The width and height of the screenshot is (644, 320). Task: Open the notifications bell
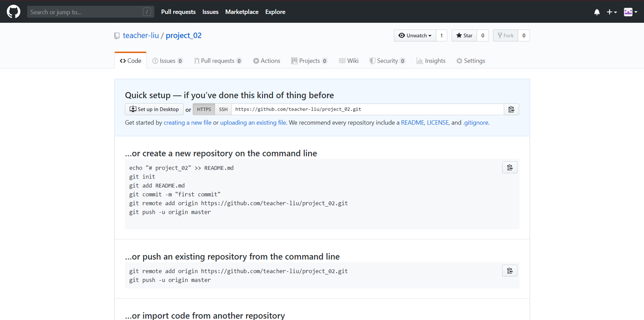tap(597, 12)
